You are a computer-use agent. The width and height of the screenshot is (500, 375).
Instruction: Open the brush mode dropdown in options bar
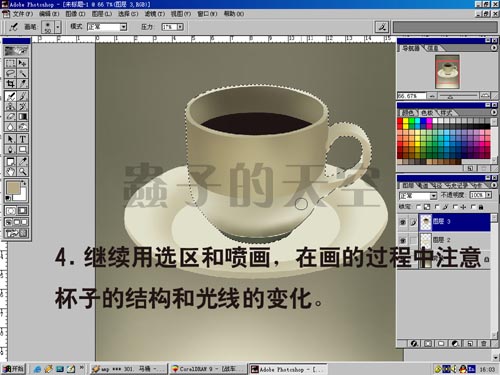tap(123, 27)
